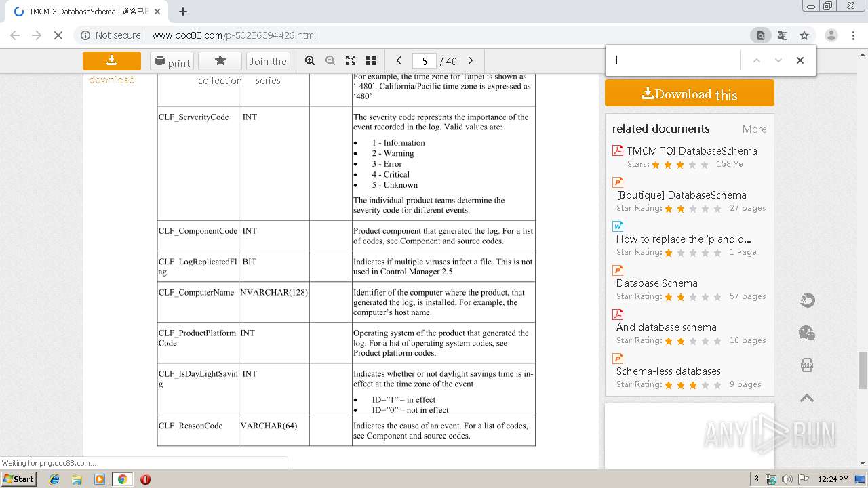Screen dimensions: 868x488
Task: Open the WeChat share icon on right sidebar
Action: [x=807, y=333]
